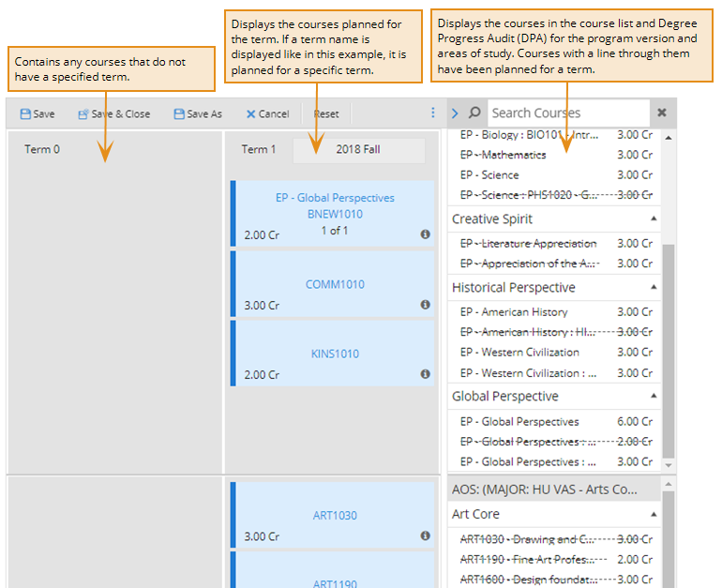Viewport: 722px width, 588px height.
Task: Open the vertical three-dot more options menu
Action: (433, 113)
